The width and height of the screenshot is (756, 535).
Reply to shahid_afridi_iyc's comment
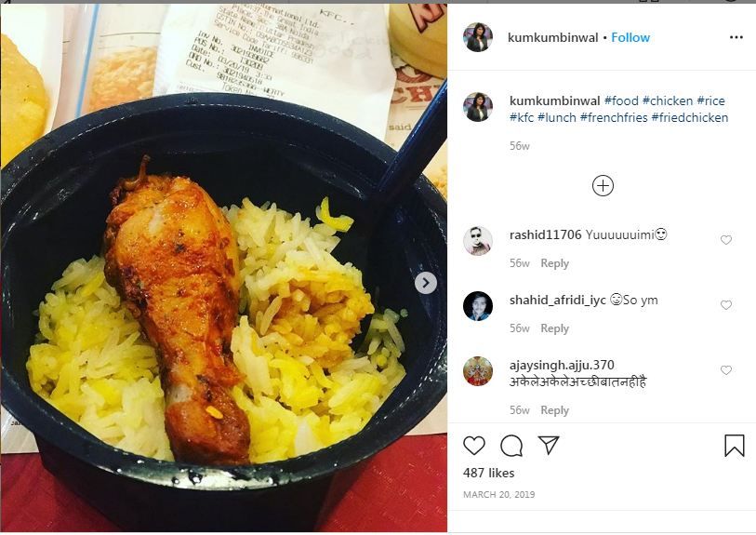[554, 328]
